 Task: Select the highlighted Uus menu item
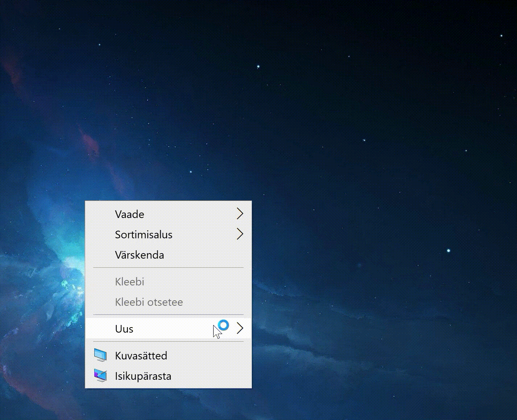(x=124, y=329)
